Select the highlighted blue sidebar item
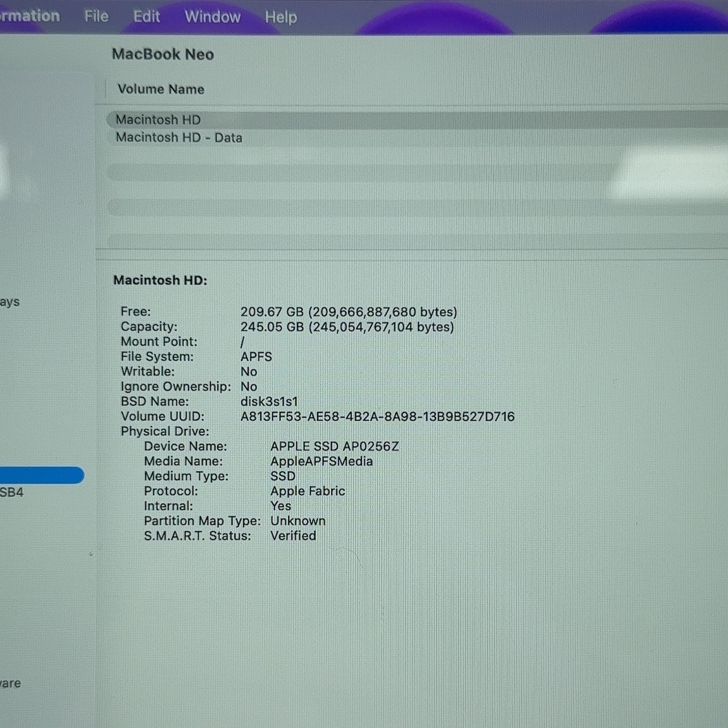 pos(42,475)
